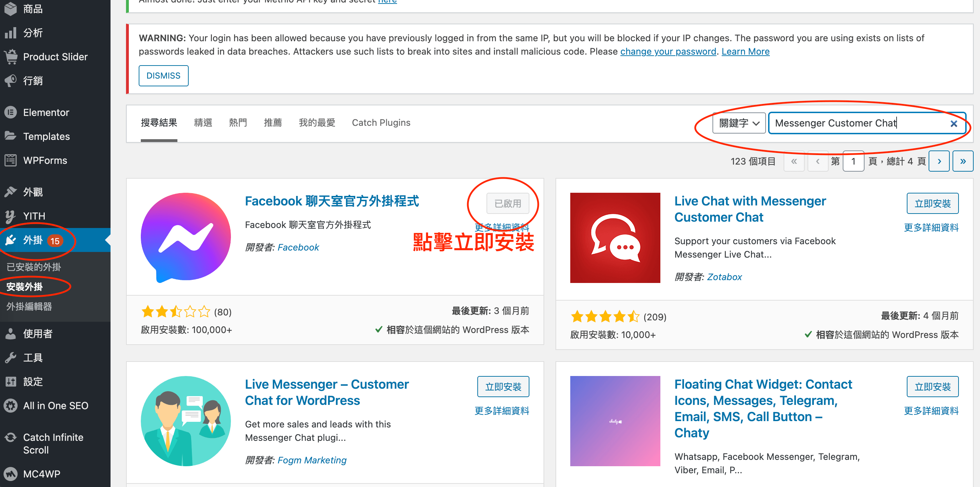This screenshot has height=487, width=980.
Task: Click Facebook 聊天室官方外掛程式 更多詳細資料
Action: tap(501, 226)
